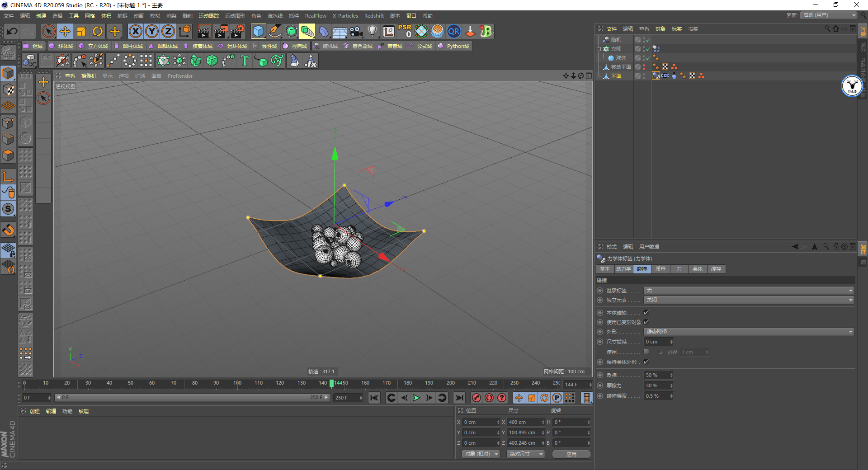Viewport: 868px width, 470px height.
Task: Switch to the 动力学 tab
Action: point(623,269)
